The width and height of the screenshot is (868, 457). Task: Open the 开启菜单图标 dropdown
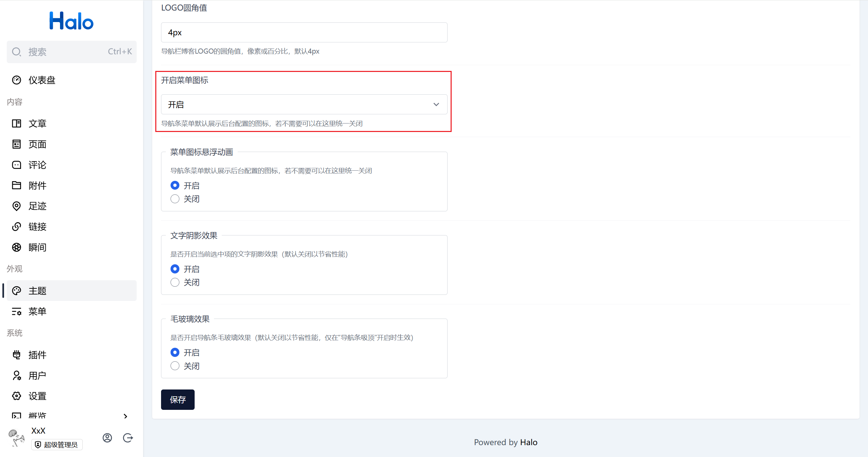tap(304, 104)
